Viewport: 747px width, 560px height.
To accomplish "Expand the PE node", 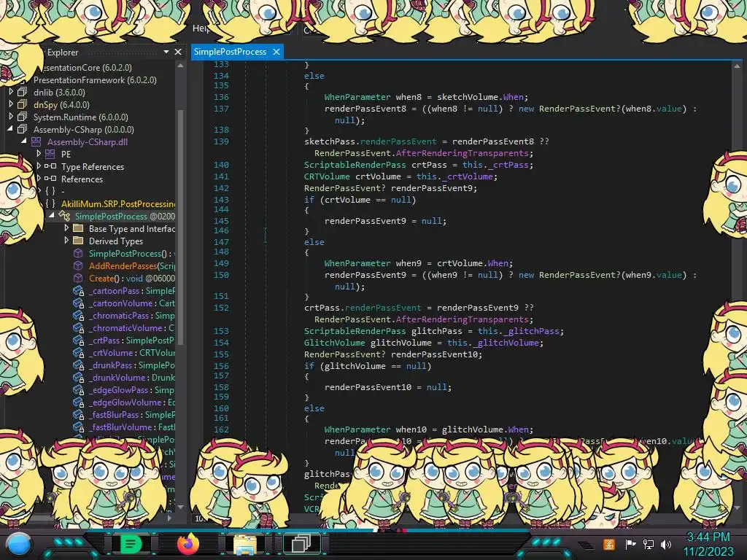I will pos(39,153).
